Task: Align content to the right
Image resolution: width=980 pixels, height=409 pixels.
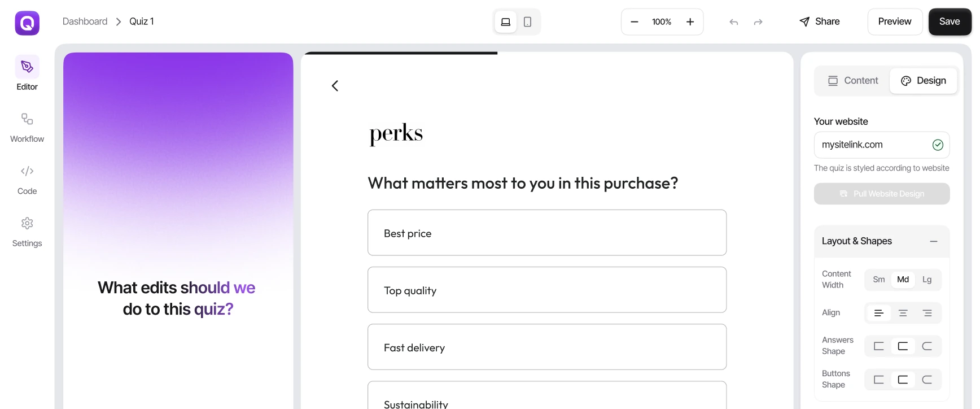Action: click(x=927, y=313)
